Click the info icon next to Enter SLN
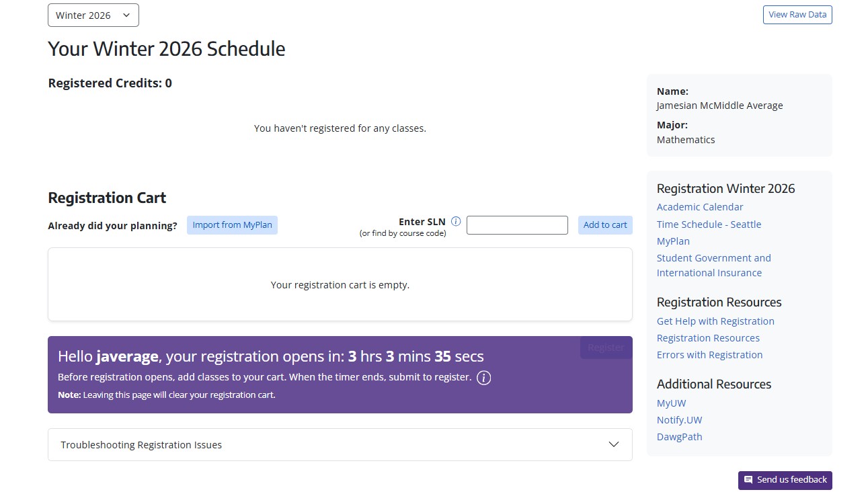 point(456,221)
